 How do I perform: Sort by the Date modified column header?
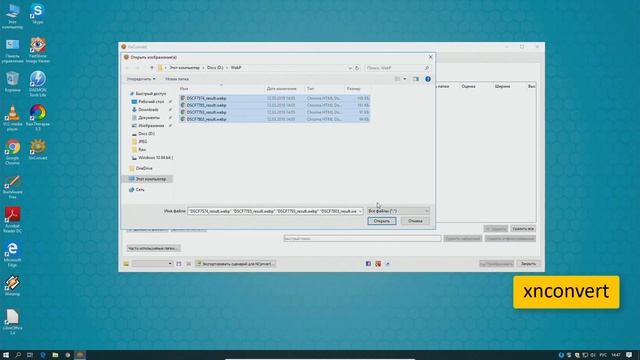click(285, 89)
